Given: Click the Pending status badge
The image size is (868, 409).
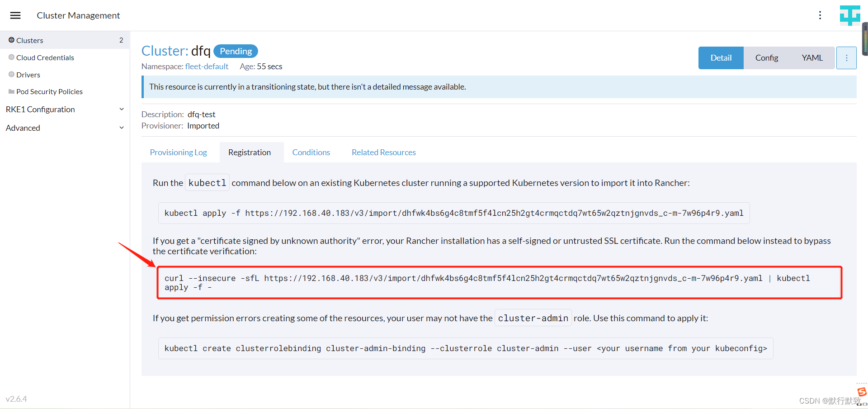Looking at the screenshot, I should 236,51.
